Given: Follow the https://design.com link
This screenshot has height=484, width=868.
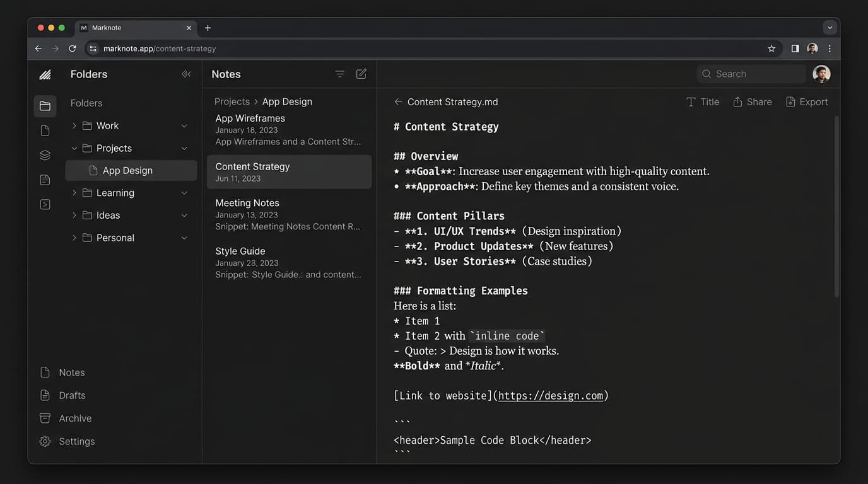Looking at the screenshot, I should (551, 396).
